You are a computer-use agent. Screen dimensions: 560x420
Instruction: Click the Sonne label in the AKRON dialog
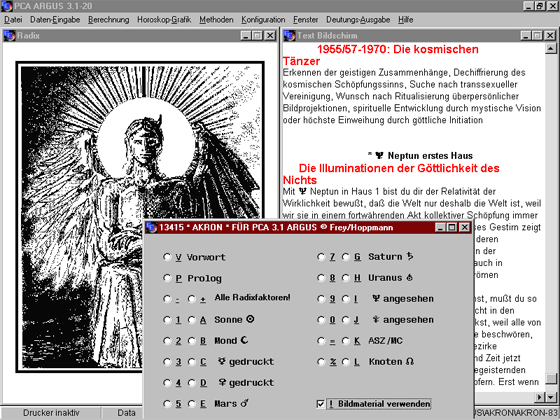pyautogui.click(x=234, y=320)
